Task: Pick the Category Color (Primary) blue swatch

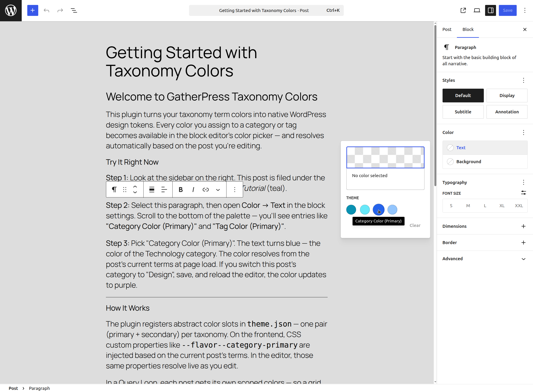Action: pyautogui.click(x=379, y=210)
